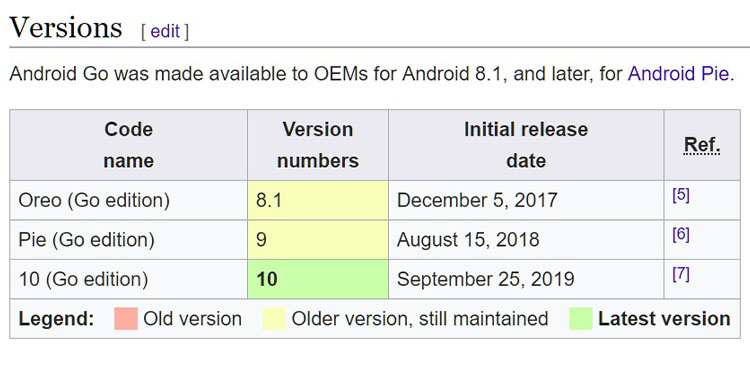Click the green version 10 cell
Viewport: 750px width, 369px height.
[318, 279]
